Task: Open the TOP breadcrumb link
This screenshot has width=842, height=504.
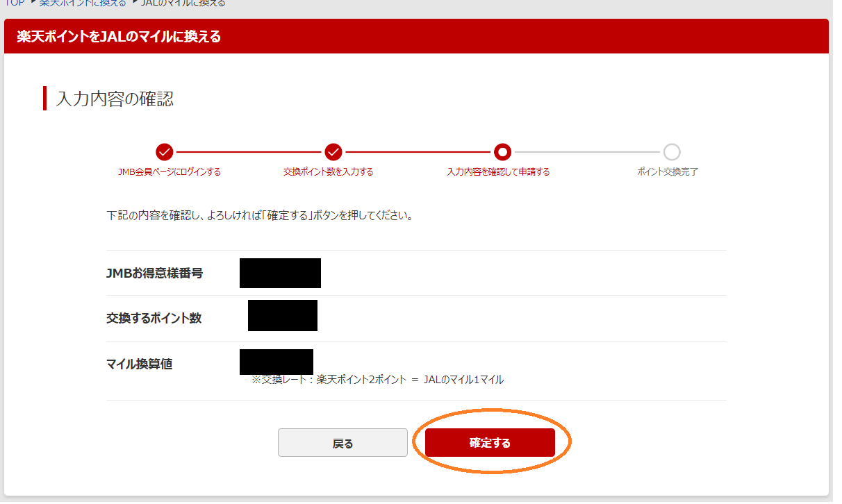Action: [15, 3]
